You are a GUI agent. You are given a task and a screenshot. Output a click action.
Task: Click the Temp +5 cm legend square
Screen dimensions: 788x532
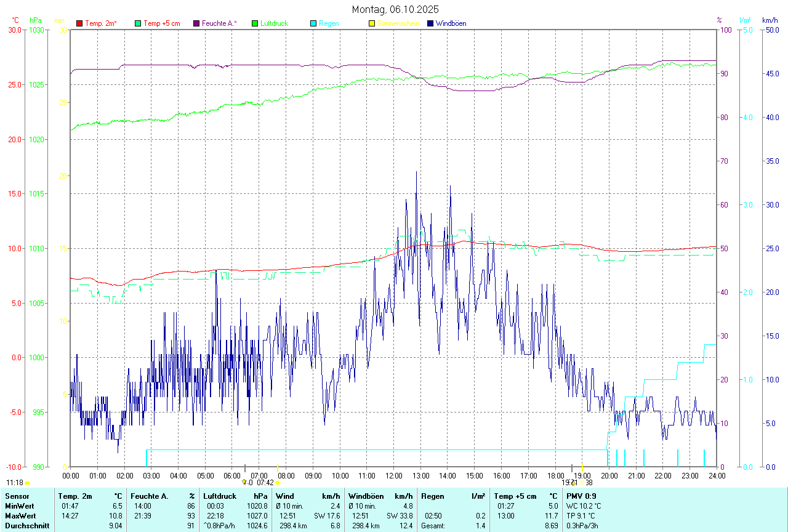point(138,23)
